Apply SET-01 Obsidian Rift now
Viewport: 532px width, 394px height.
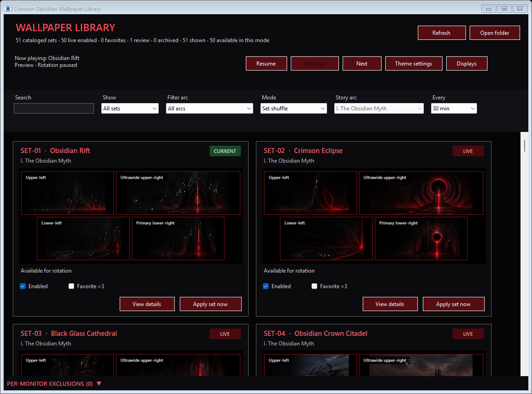pyautogui.click(x=211, y=304)
